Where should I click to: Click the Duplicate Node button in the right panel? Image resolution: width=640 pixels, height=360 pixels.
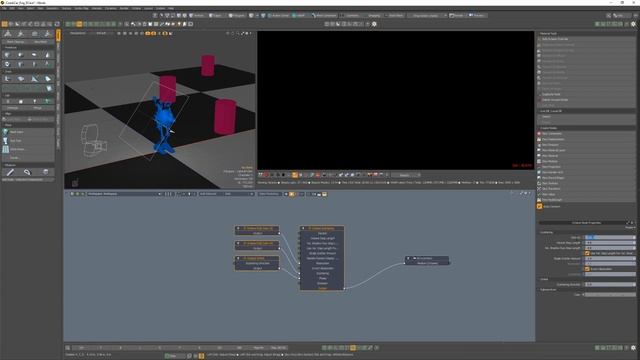(x=586, y=94)
